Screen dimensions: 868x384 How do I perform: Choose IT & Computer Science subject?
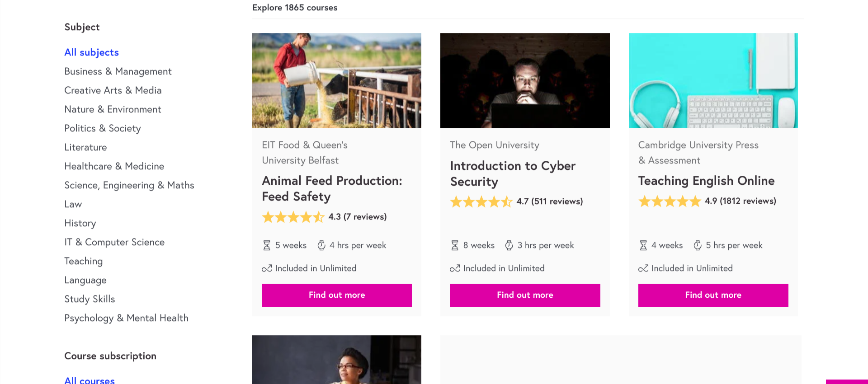pos(114,242)
